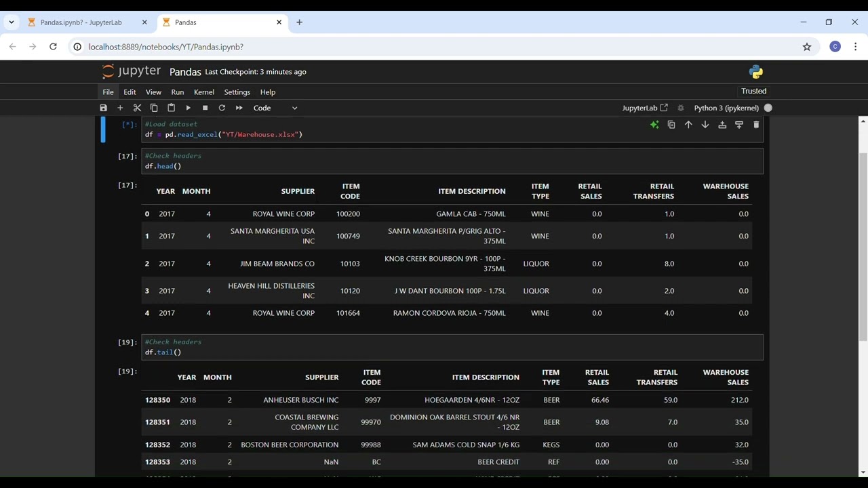This screenshot has height=488, width=868.
Task: Click the debugger bug icon
Action: pos(681,108)
